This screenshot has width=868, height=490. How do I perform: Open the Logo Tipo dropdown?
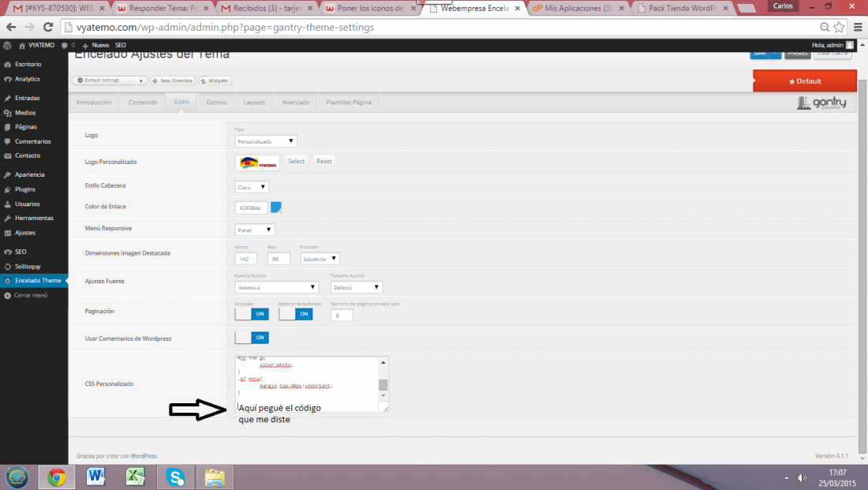(x=266, y=141)
